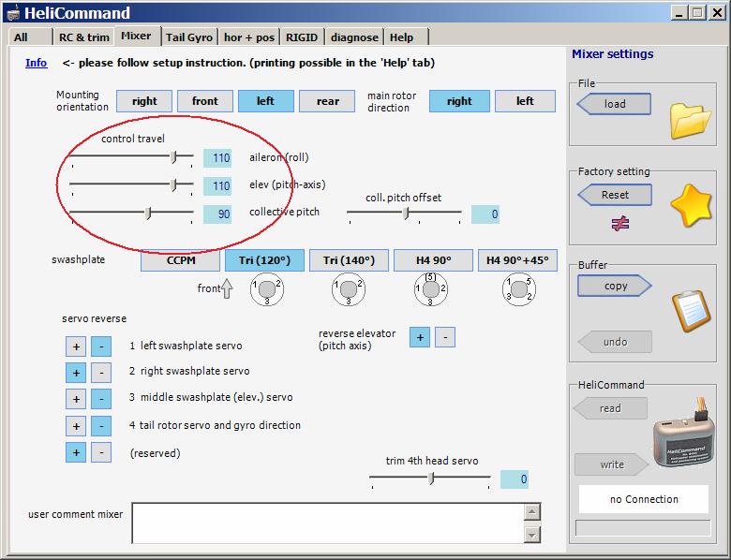The image size is (731, 560).
Task: Set reverse elevator to plus
Action: point(420,337)
